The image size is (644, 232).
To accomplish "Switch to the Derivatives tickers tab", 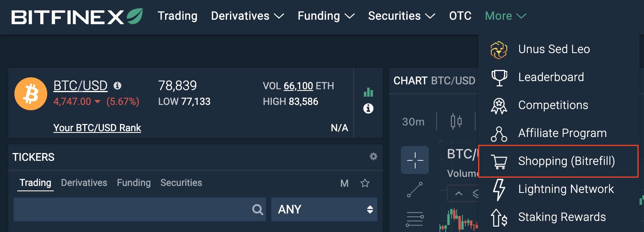I will [84, 183].
